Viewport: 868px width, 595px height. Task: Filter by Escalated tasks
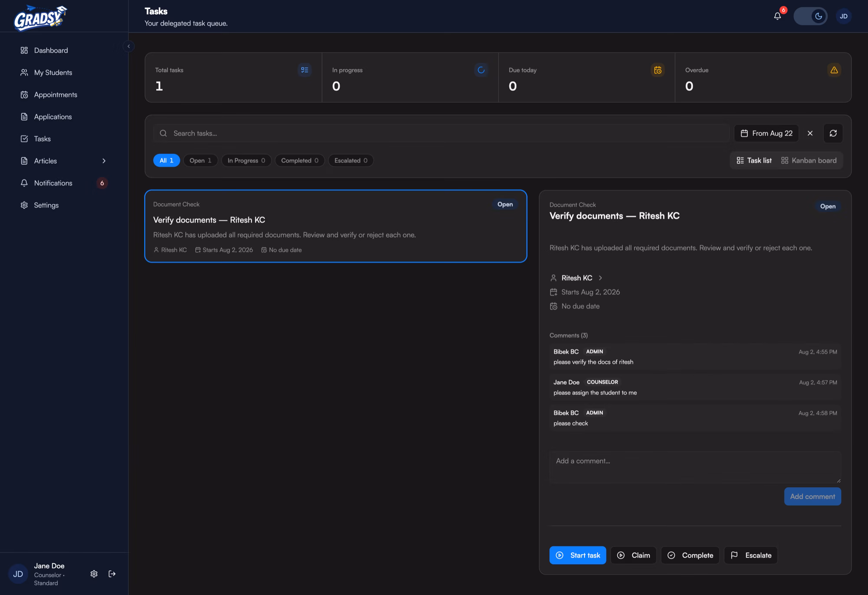tap(351, 161)
